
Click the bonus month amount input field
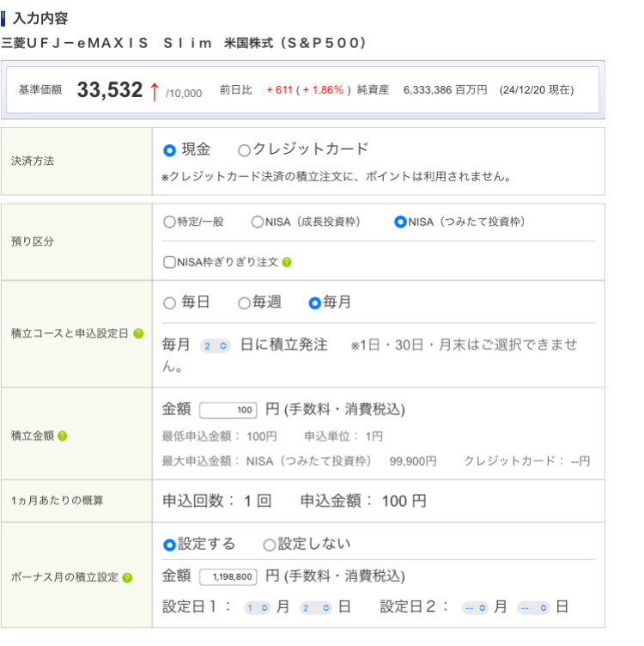click(x=229, y=576)
